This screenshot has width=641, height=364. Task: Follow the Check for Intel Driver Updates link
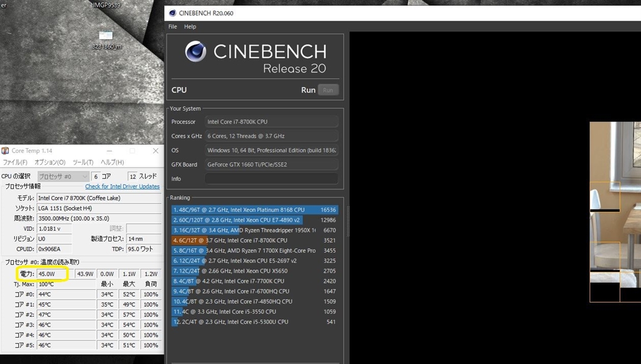tap(122, 186)
